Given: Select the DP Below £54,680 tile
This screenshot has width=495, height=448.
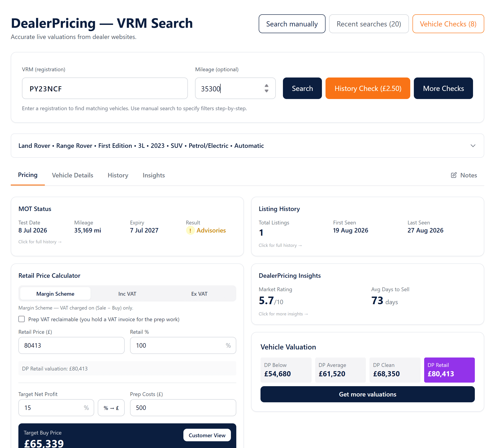Looking at the screenshot, I should point(286,370).
